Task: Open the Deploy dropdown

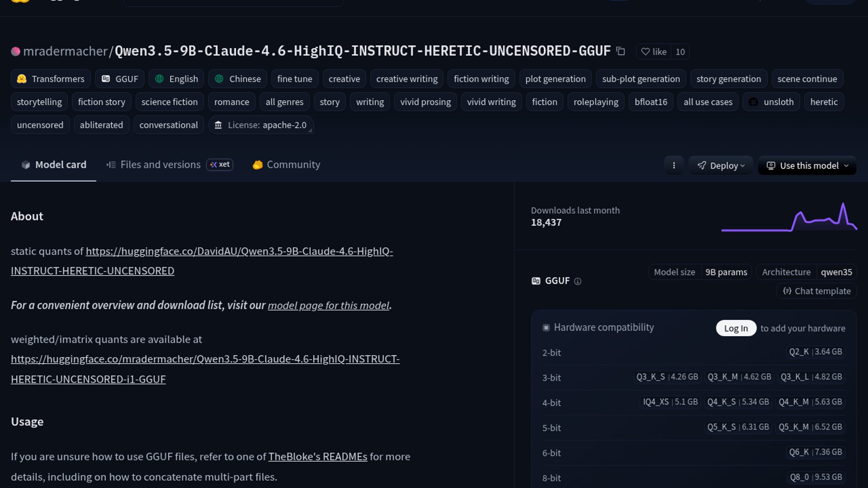Action: 721,165
